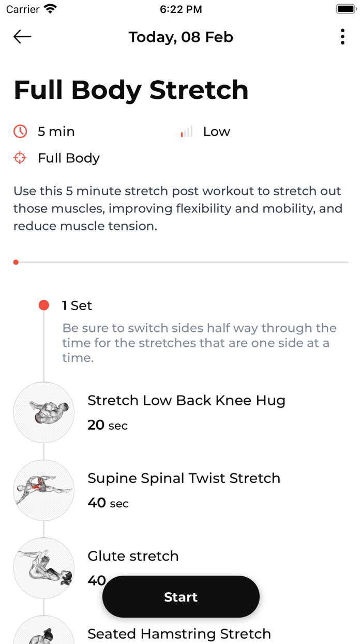Viewport: 362px width, 644px height.
Task: Tap the Today, 08 Feb header
Action: [x=180, y=37]
